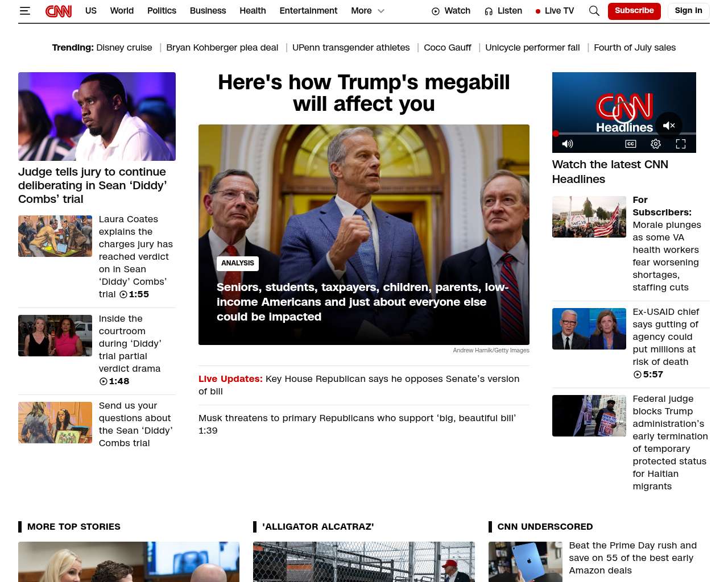Open VA health workers morale story
The width and height of the screenshot is (728, 582).
(x=667, y=243)
